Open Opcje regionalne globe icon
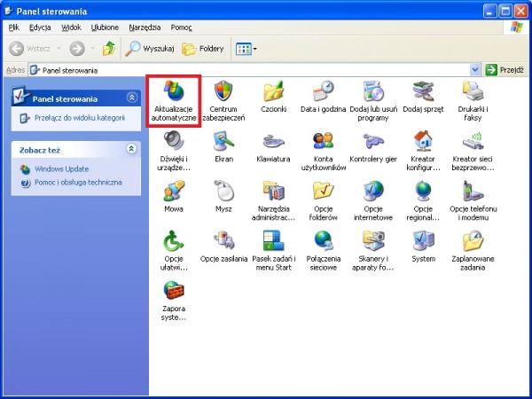This screenshot has height=399, width=532. pos(423,200)
